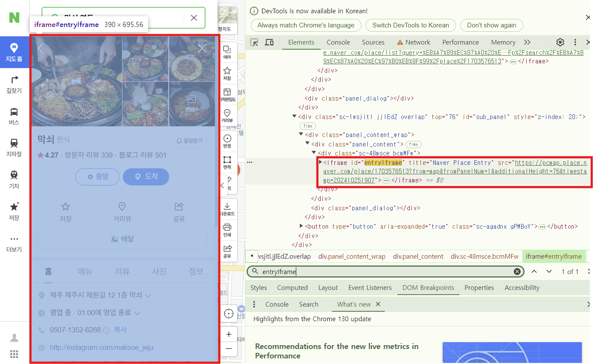
Task: Copy the phone number with 복사
Action: (120, 330)
